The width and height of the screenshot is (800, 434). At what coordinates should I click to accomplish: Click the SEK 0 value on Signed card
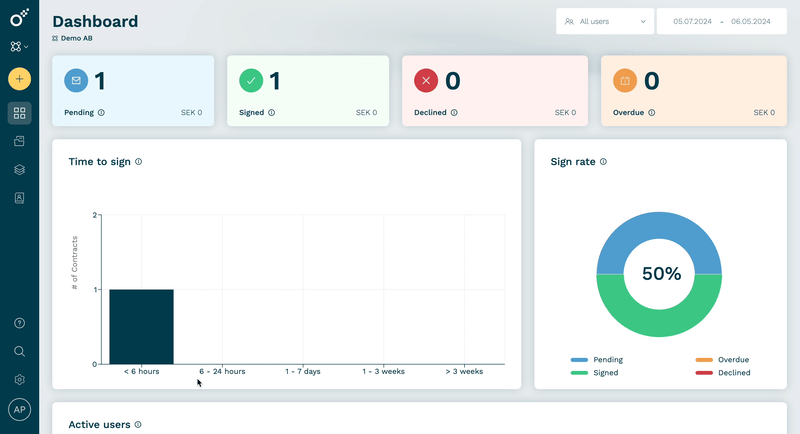coord(366,113)
